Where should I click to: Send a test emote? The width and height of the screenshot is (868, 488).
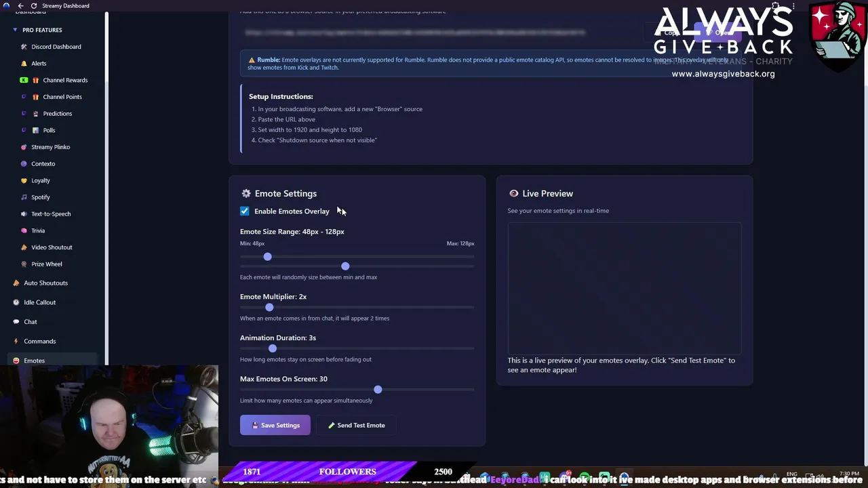(x=356, y=425)
